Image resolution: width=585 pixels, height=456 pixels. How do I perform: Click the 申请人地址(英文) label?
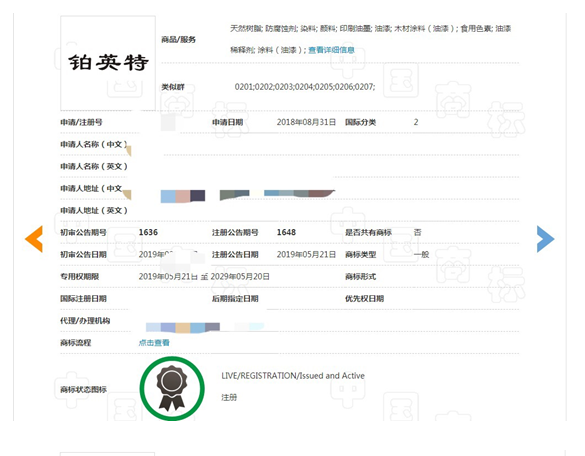[94, 210]
